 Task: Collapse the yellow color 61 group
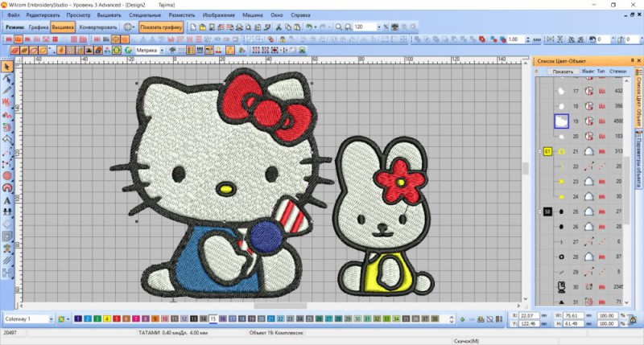(x=539, y=151)
